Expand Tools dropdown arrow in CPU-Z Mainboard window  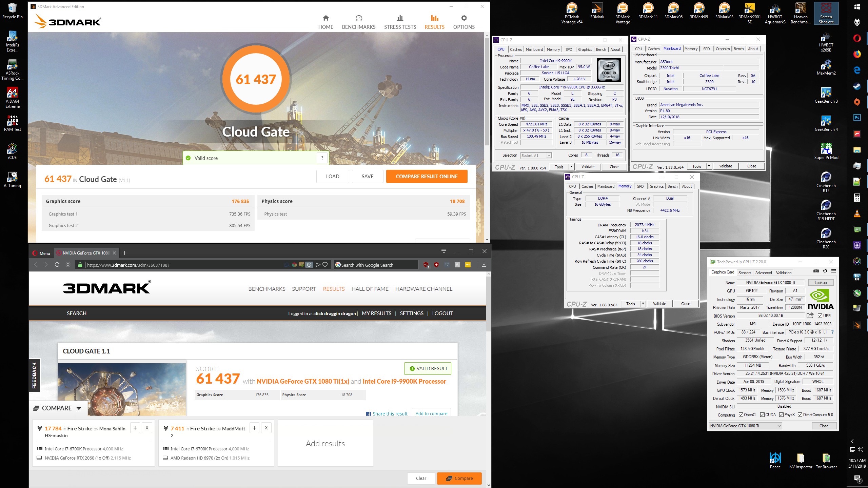coord(709,166)
